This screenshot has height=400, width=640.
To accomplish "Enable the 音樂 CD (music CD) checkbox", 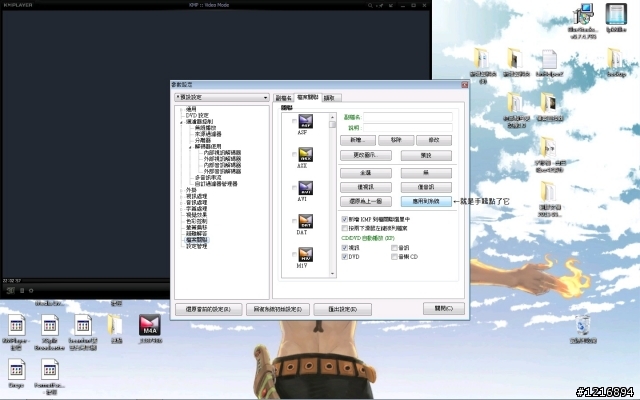I will [x=394, y=257].
